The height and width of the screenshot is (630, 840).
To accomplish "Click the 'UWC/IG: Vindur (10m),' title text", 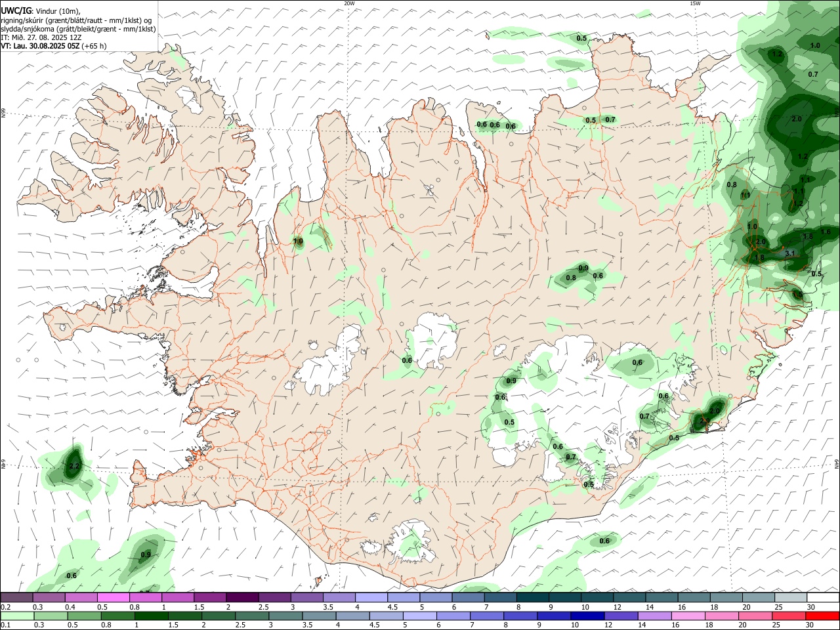I will coord(39,11).
